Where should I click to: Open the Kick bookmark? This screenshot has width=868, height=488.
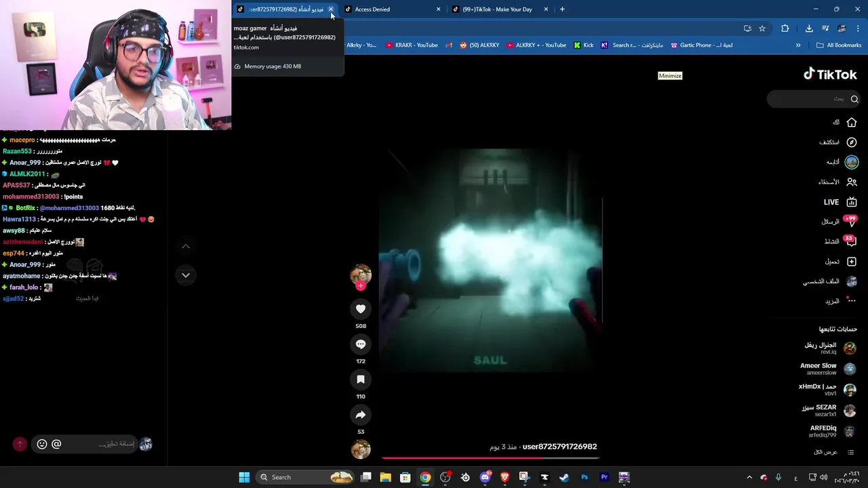(x=583, y=45)
